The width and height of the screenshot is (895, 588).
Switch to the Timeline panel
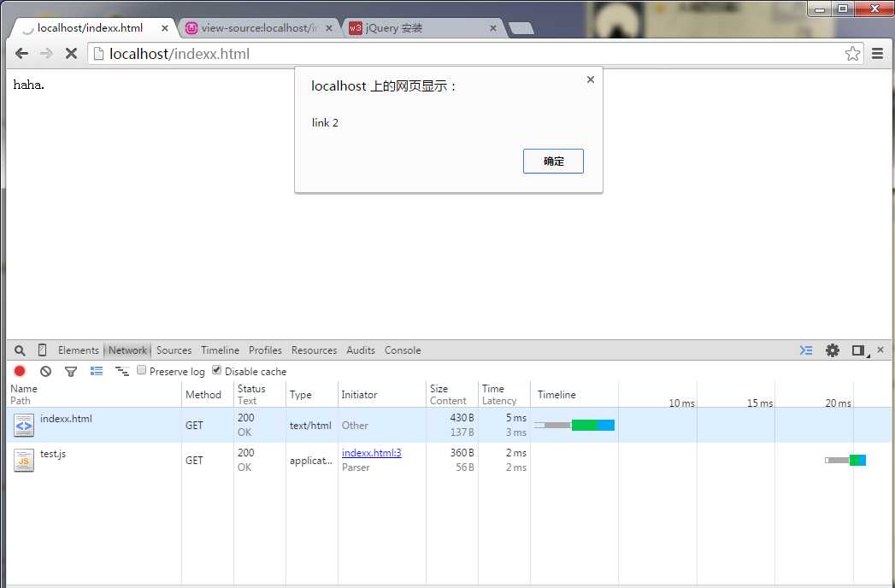point(220,350)
